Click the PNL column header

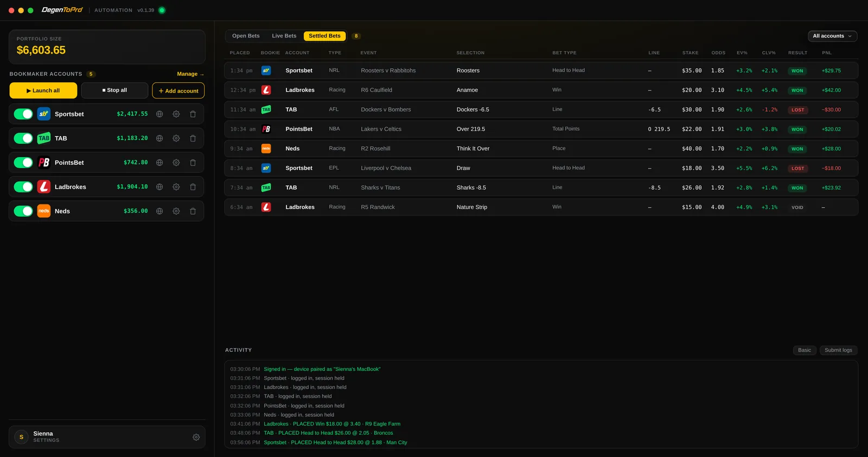pos(827,53)
